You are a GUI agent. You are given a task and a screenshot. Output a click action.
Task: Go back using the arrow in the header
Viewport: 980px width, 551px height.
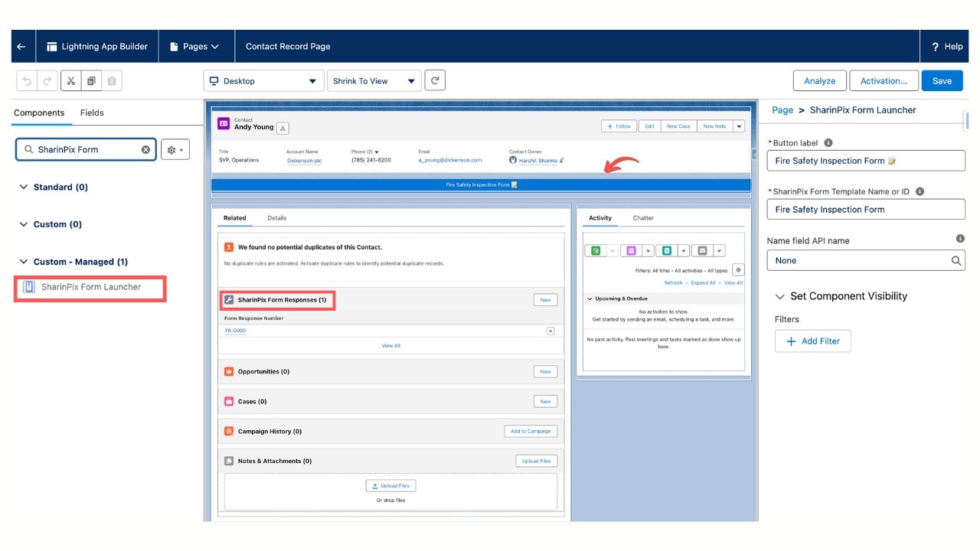(21, 47)
